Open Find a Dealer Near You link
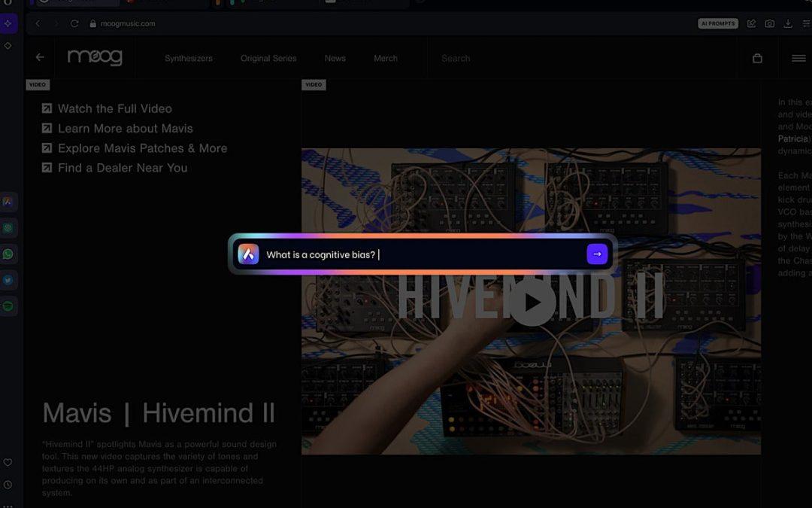Screen dimensions: 812x508 pos(122,168)
